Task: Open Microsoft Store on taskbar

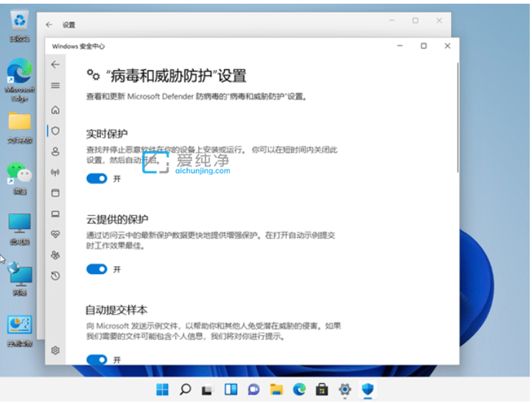Action: 322,390
